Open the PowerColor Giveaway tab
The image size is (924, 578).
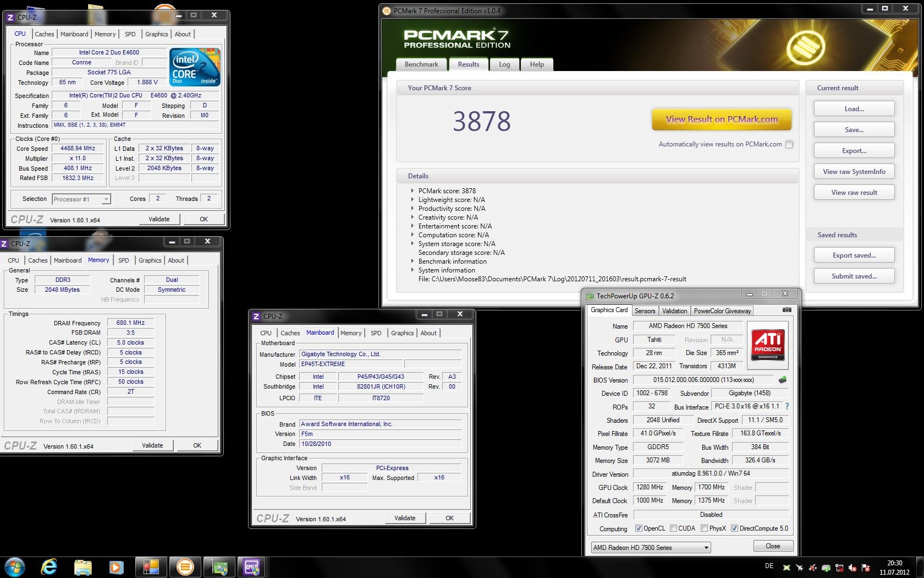pos(722,311)
